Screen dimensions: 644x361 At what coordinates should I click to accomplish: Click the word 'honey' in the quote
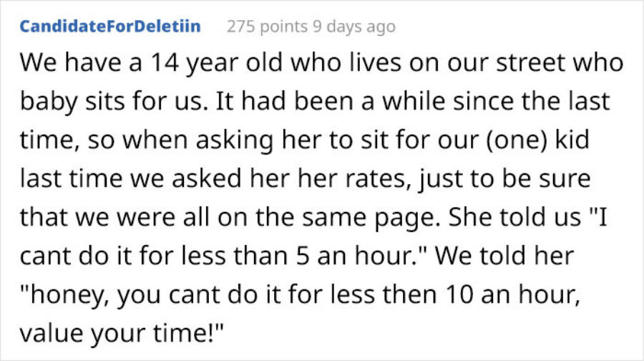65,295
